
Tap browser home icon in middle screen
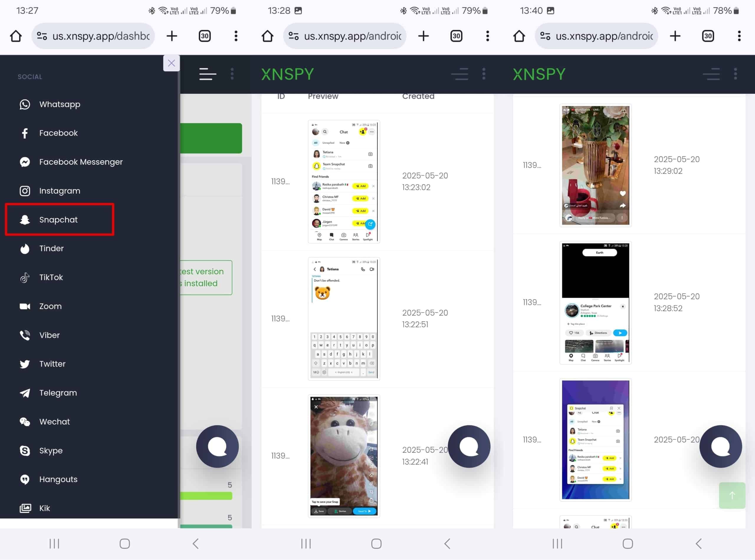267,36
